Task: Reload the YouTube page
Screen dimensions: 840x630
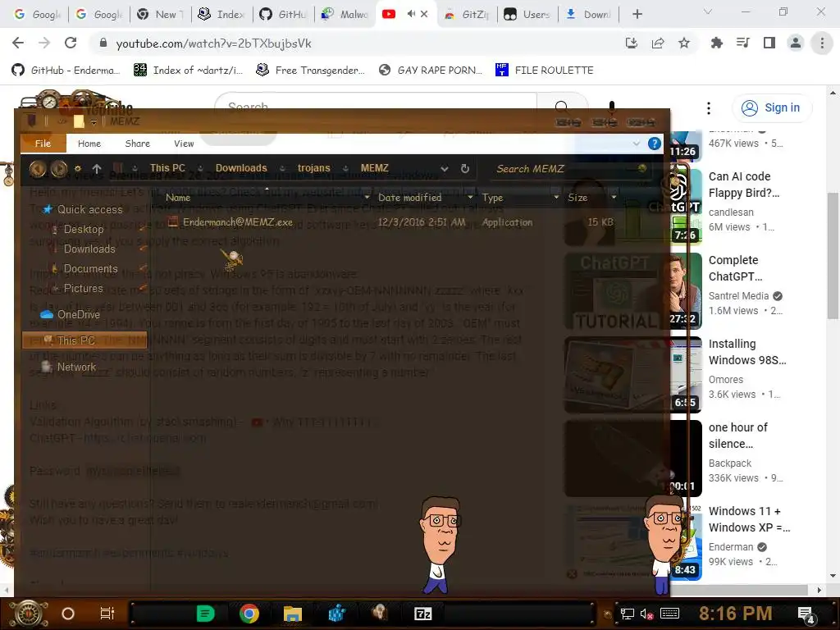Action: [x=71, y=43]
